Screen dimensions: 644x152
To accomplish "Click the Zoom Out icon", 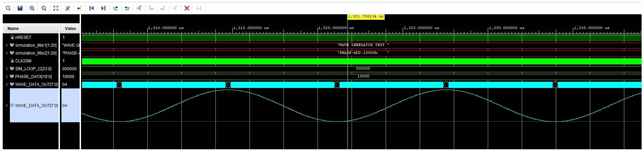I will pos(44,8).
